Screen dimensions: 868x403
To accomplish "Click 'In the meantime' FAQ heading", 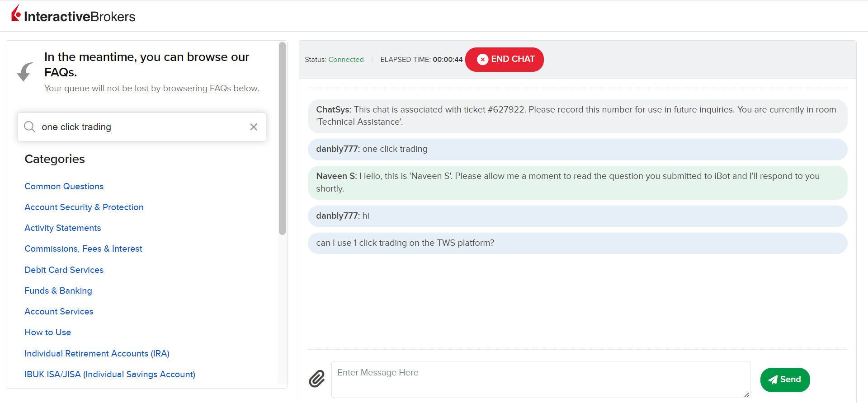I will tap(147, 64).
